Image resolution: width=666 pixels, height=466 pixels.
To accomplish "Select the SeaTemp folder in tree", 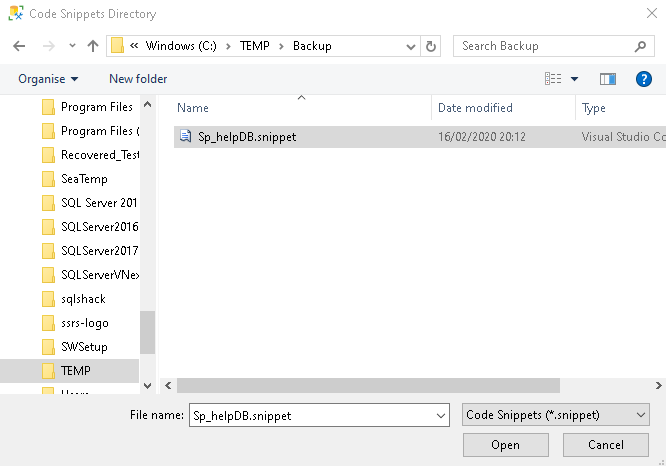I will coord(84,179).
